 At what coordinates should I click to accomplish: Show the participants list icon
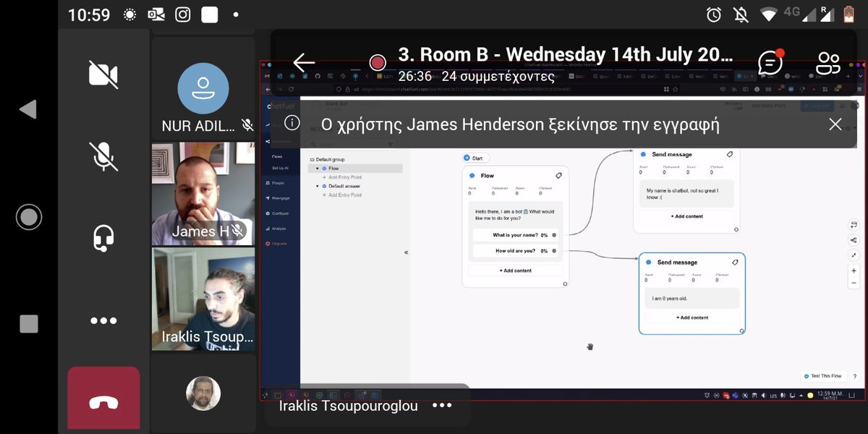click(x=827, y=63)
